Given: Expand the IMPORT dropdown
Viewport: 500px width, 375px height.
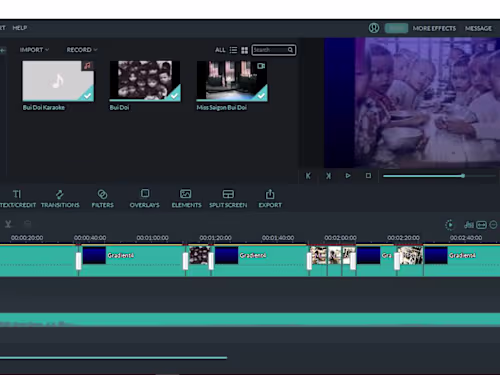Looking at the screenshot, I should pos(34,50).
